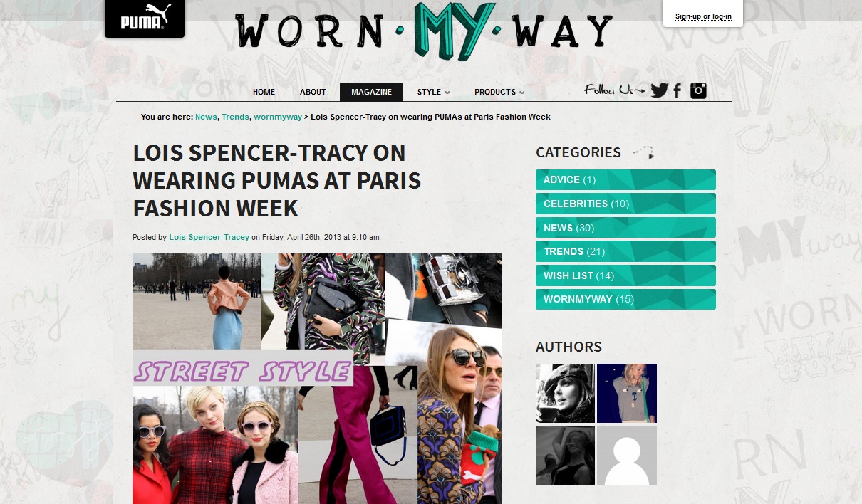Viewport: 862px width, 504px height.
Task: Select the blank default author avatar
Action: 627,456
